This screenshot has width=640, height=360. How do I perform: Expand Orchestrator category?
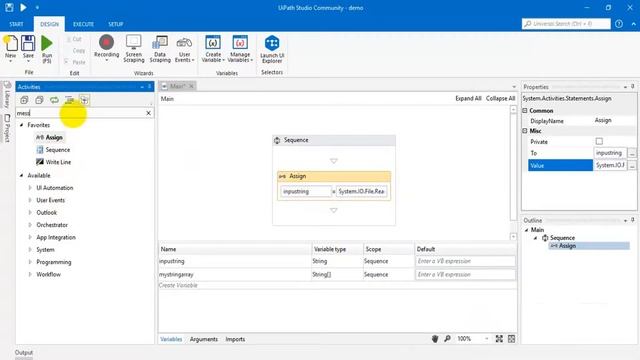click(x=30, y=225)
